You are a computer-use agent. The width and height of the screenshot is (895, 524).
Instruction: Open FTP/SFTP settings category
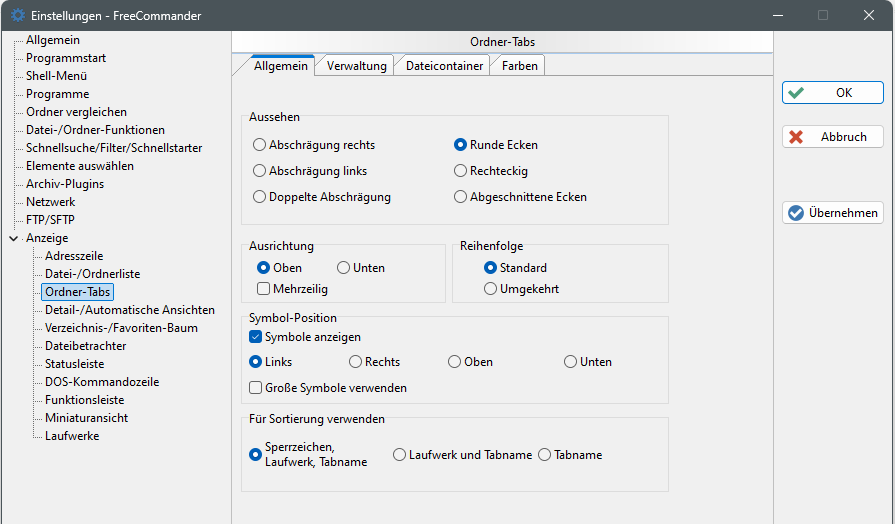click(50, 220)
